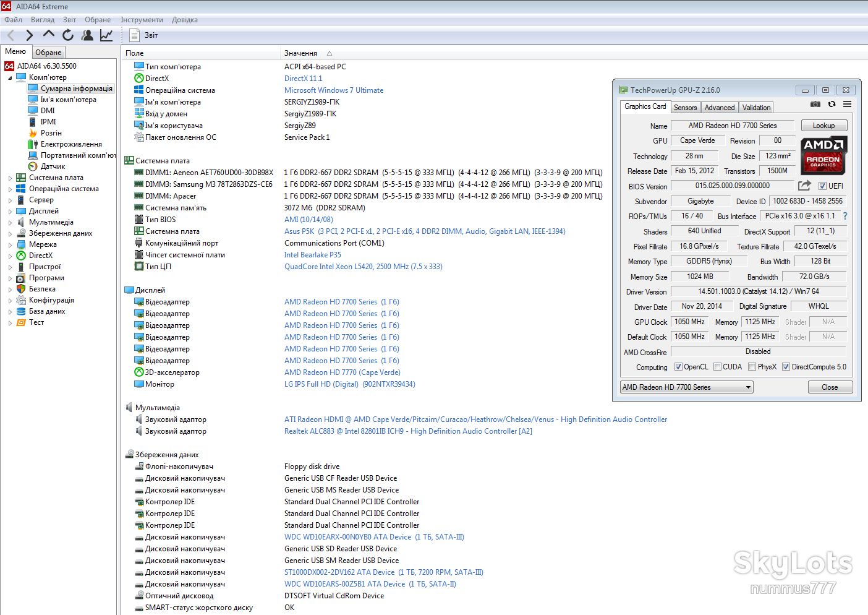868x615 pixels.
Task: Open the Файл menu
Action: 13,20
